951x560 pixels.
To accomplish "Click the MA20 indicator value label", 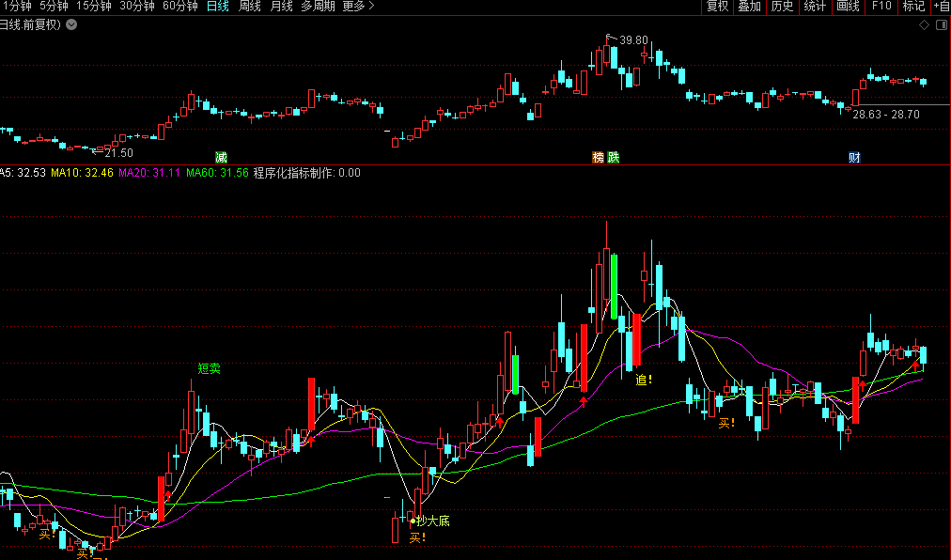I will coord(149,173).
